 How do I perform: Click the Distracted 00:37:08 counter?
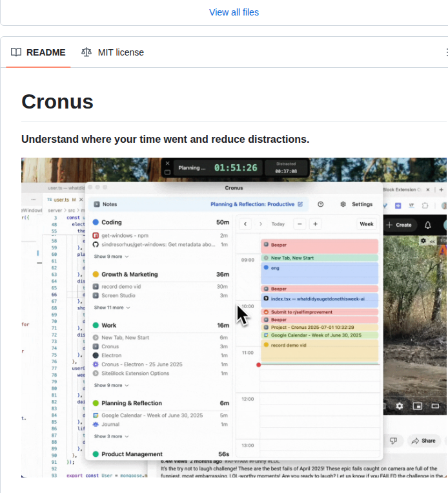click(286, 168)
